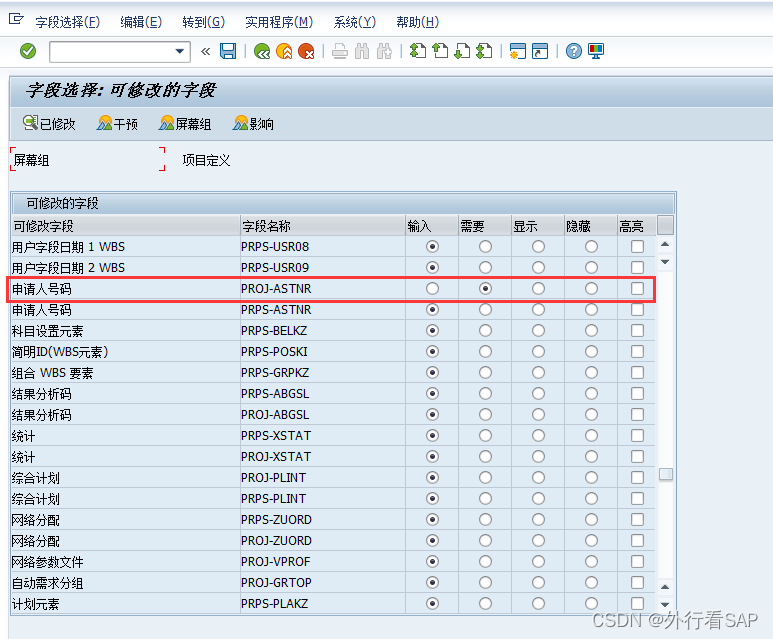Select 显示 radio for PRPS-POSKI row
The image size is (773, 639).
click(x=538, y=352)
